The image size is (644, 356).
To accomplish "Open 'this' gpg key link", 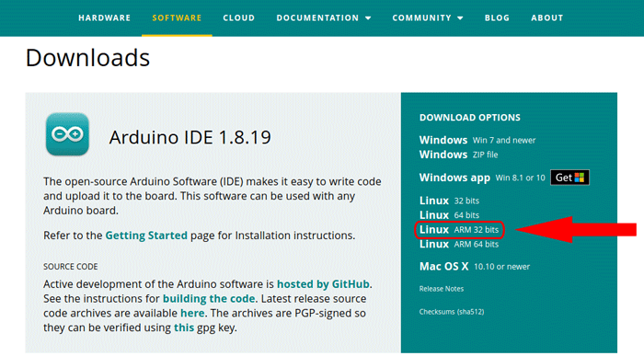I will (x=184, y=327).
